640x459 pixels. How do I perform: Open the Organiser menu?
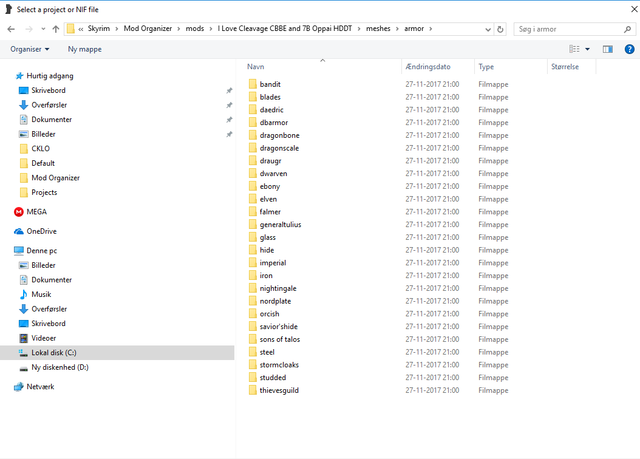tap(29, 49)
